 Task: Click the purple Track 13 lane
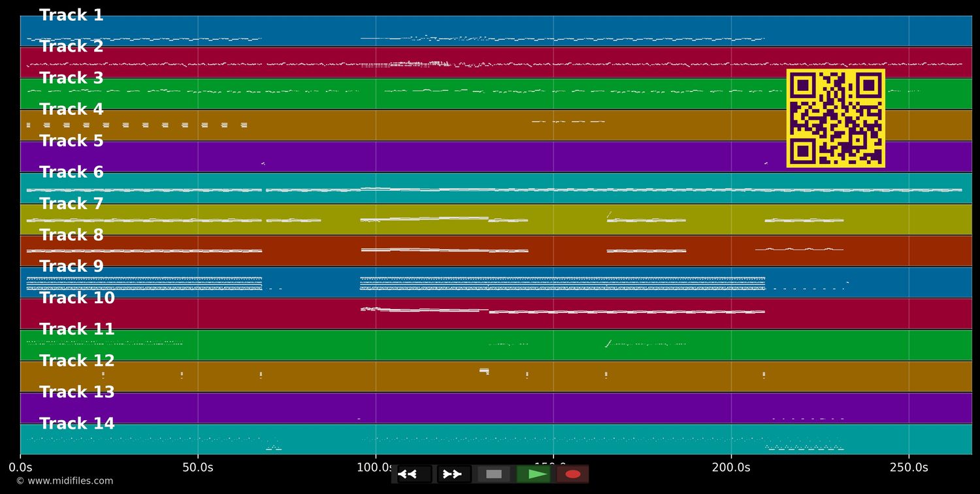(496, 408)
